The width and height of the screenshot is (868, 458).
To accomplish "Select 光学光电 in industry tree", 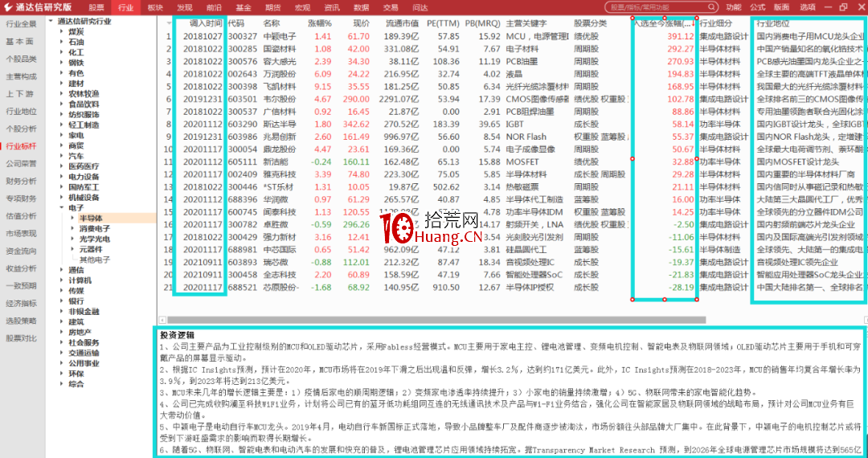I will (95, 239).
